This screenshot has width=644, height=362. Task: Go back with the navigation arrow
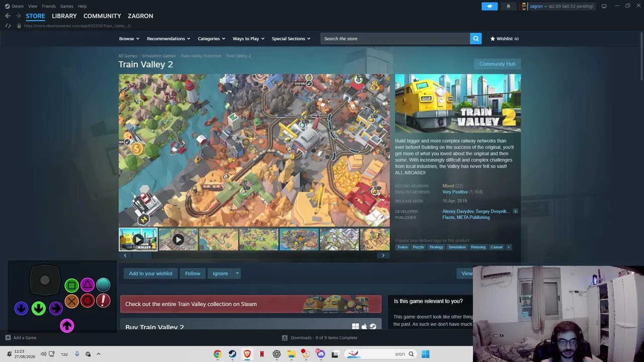click(x=8, y=16)
